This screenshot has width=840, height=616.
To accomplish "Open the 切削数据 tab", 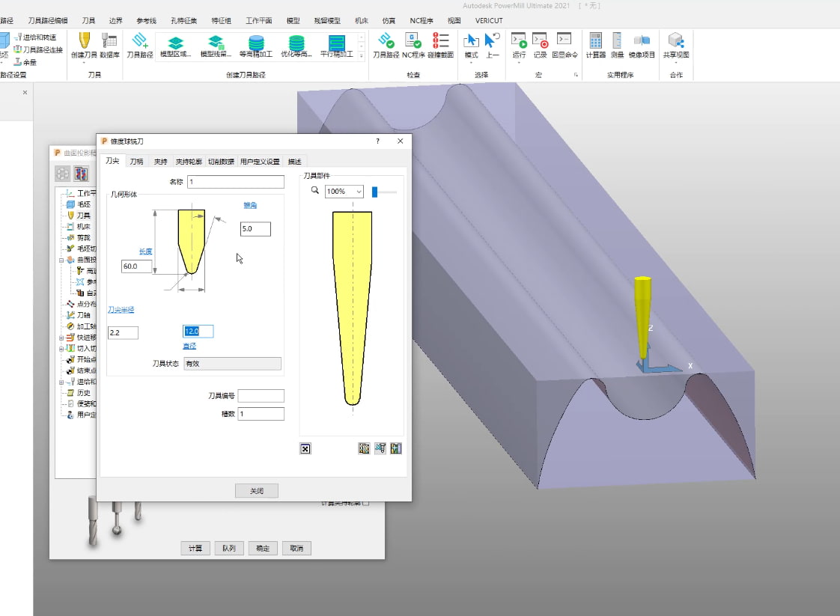I will pos(222,162).
